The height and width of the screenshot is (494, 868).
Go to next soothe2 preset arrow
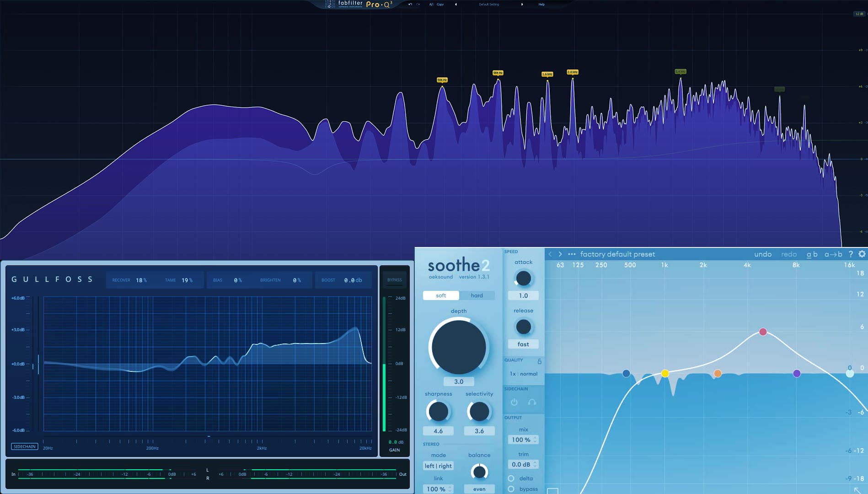coord(560,254)
